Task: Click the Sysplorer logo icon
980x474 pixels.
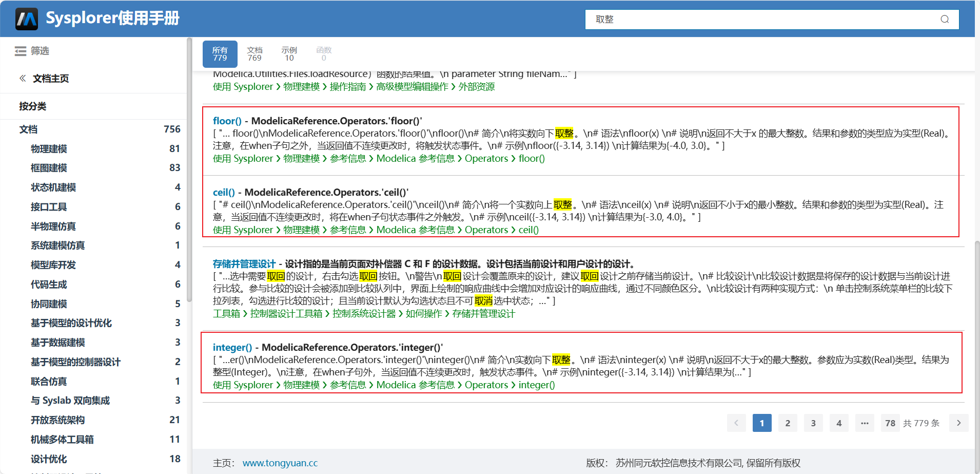Action: pos(27,19)
